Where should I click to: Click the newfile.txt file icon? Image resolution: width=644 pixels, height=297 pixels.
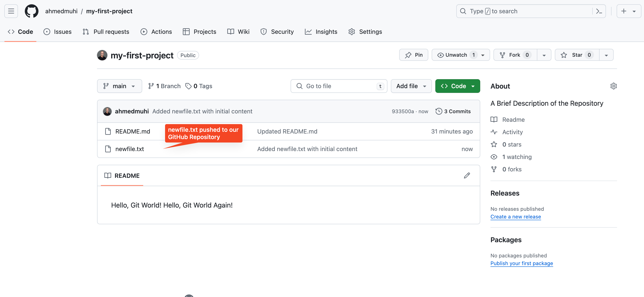click(108, 149)
